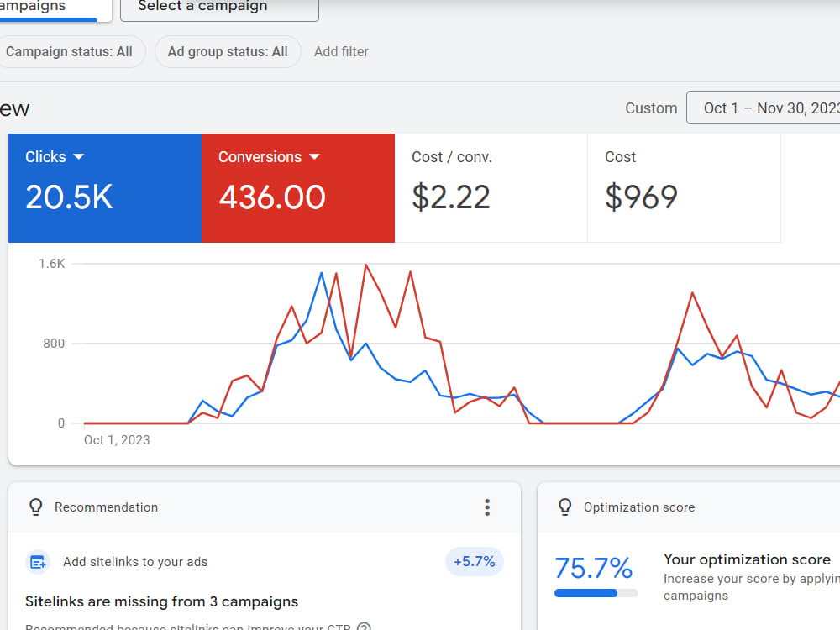The image size is (840, 630).
Task: Click the $2.22 cost per conversion value
Action: 450,197
